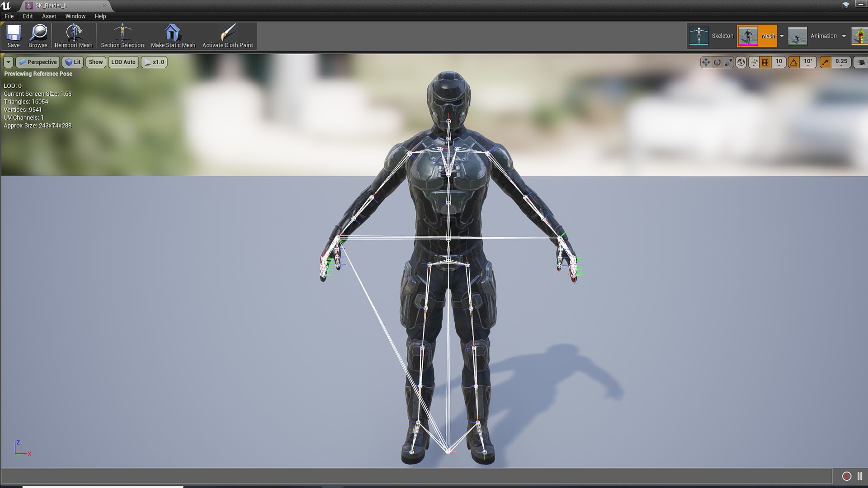Viewport: 868px width, 488px height.
Task: Toggle world/local coordinate system globe icon
Action: 741,62
